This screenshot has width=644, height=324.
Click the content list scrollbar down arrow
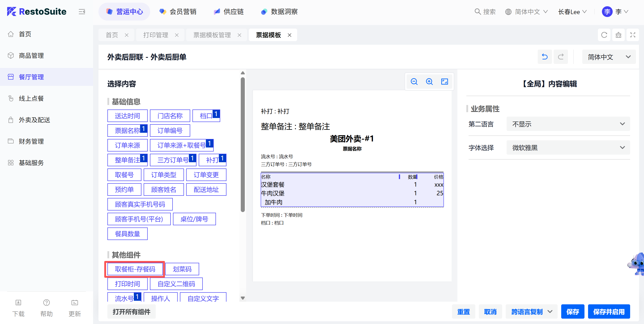point(243,298)
